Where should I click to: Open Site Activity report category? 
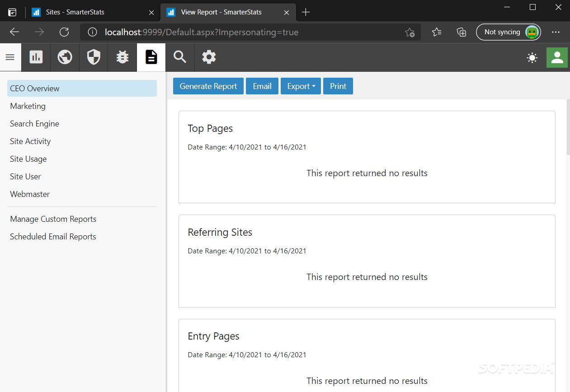[x=82, y=141]
